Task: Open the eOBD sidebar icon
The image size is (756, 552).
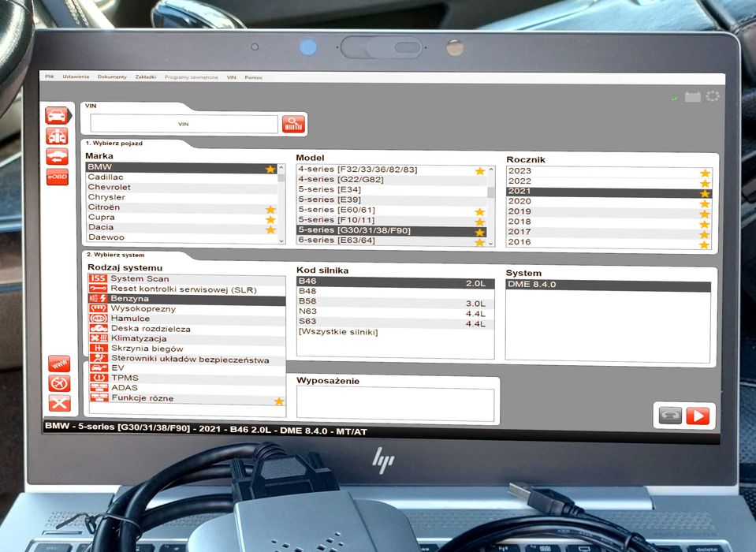Action: 58,177
